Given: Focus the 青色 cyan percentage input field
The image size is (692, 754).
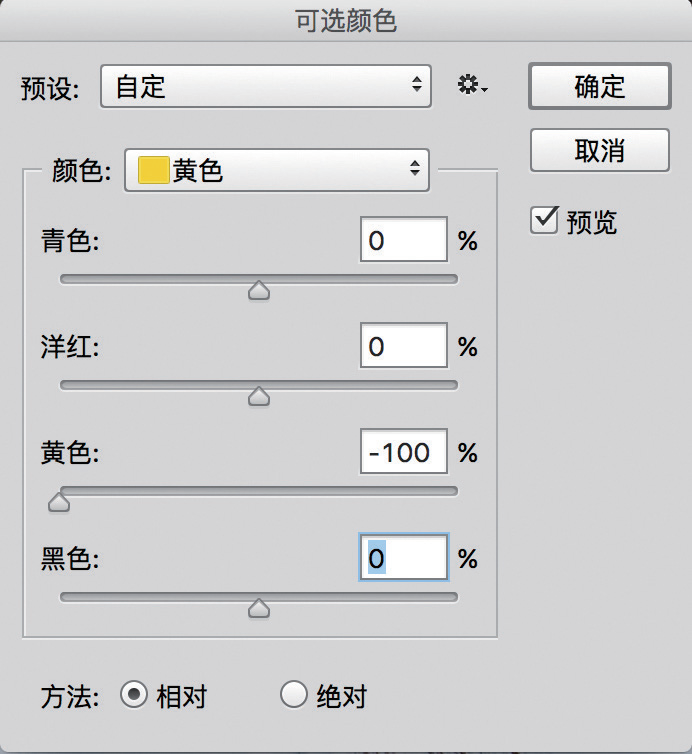Looking at the screenshot, I should click(x=403, y=241).
